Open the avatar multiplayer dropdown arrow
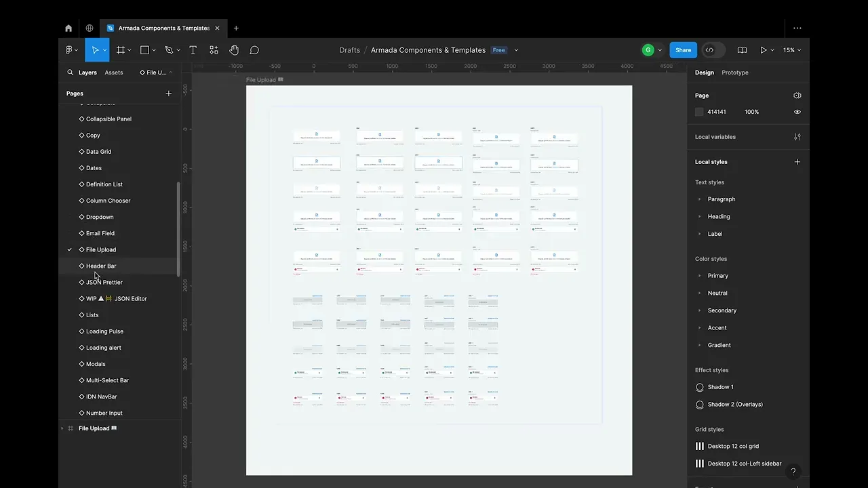This screenshot has width=868, height=488. (660, 50)
